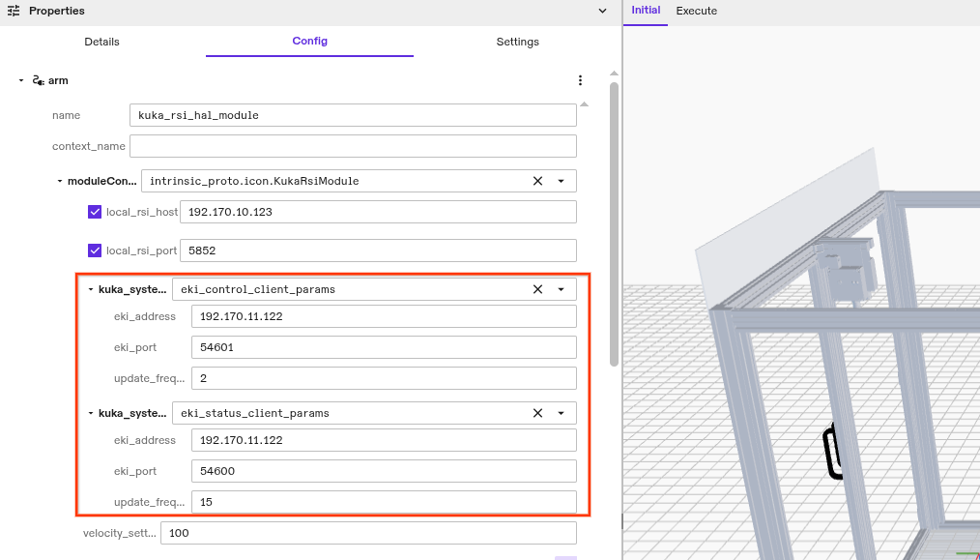
Task: Disable the local_rsi_port checkbox
Action: pos(95,250)
